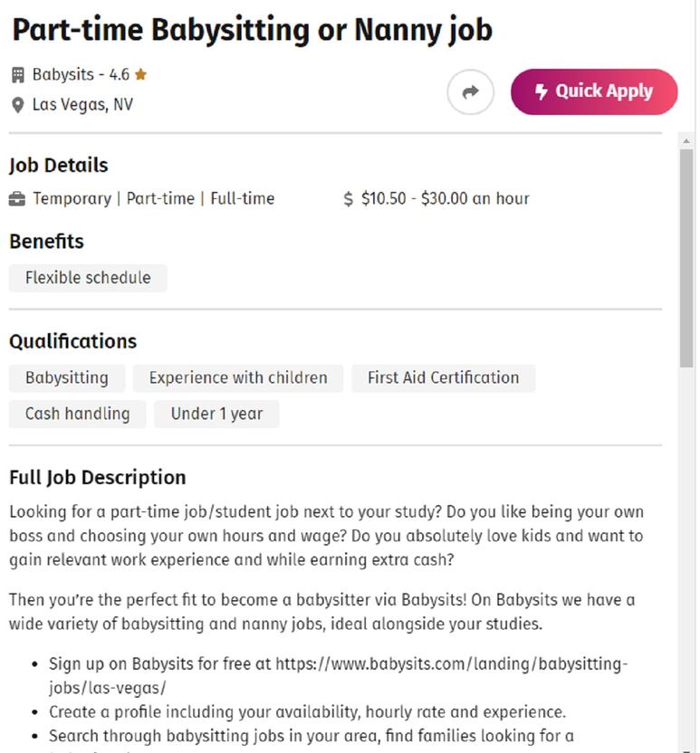Click the share arrow icon

[x=470, y=91]
